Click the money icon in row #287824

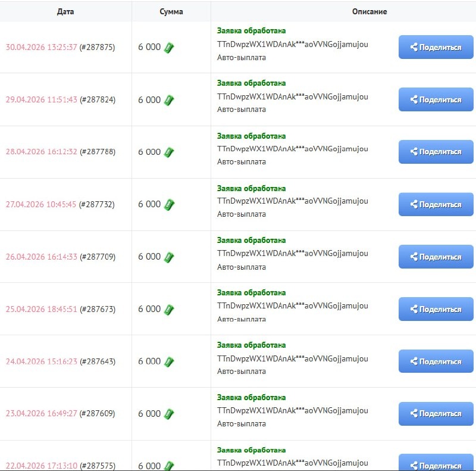coord(169,100)
